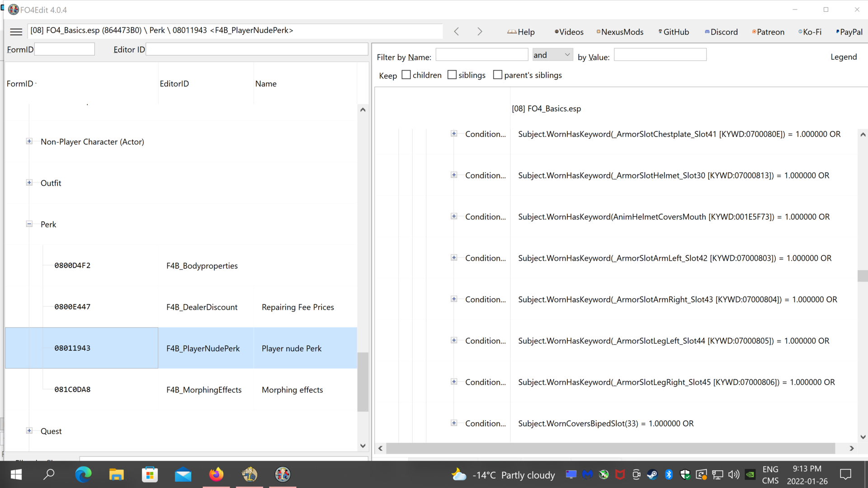Viewport: 868px width, 488px height.
Task: Select FormID 08011943 in the tree
Action: click(72, 348)
